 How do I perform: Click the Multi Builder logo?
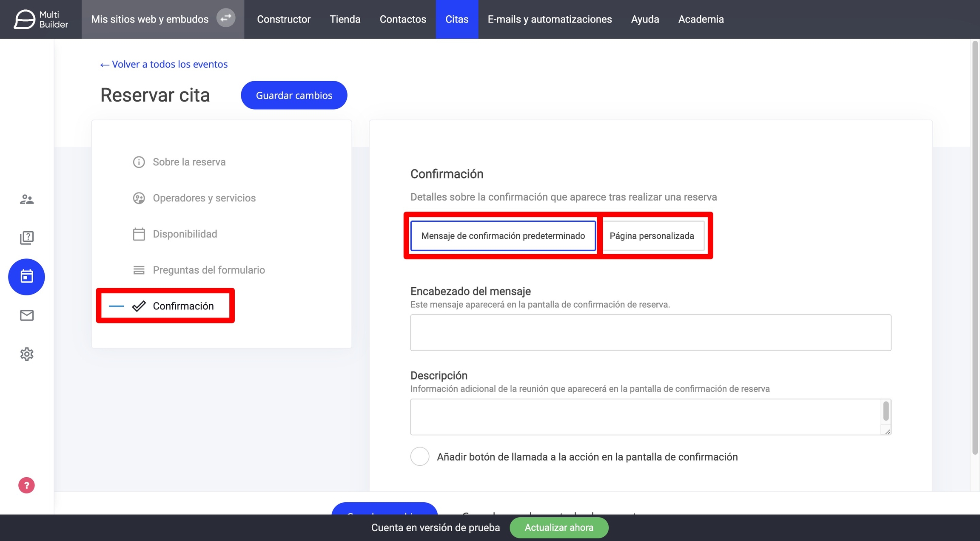pyautogui.click(x=41, y=19)
